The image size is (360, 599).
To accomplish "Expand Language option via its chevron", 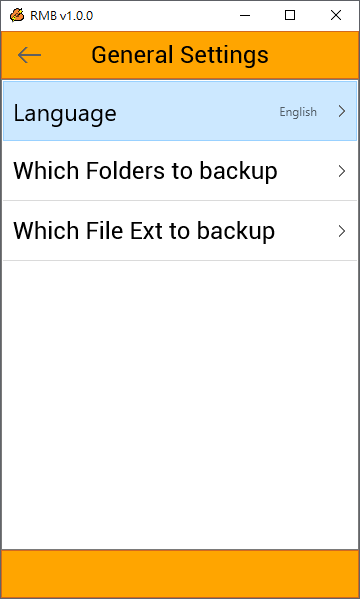I will (x=342, y=111).
